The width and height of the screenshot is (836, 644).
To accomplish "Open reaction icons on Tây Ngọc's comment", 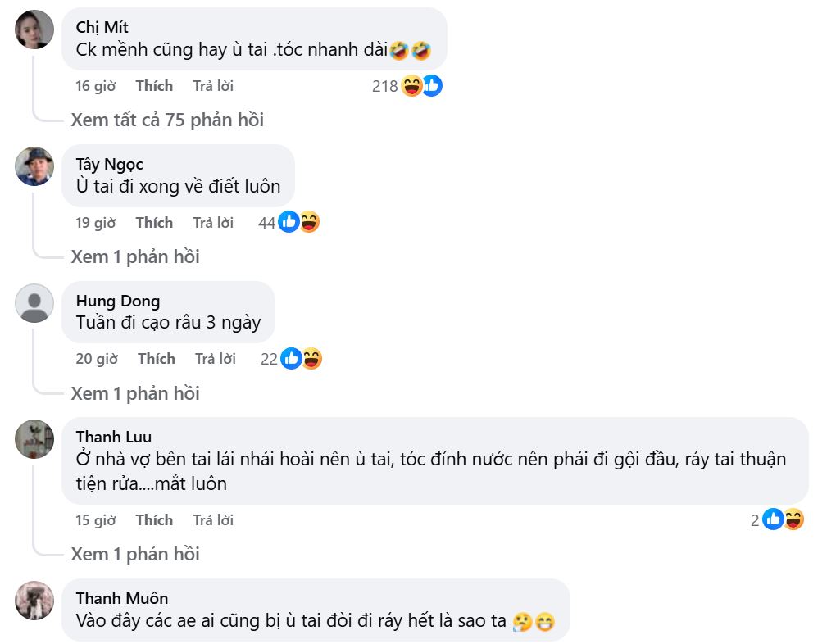I will click(x=298, y=222).
